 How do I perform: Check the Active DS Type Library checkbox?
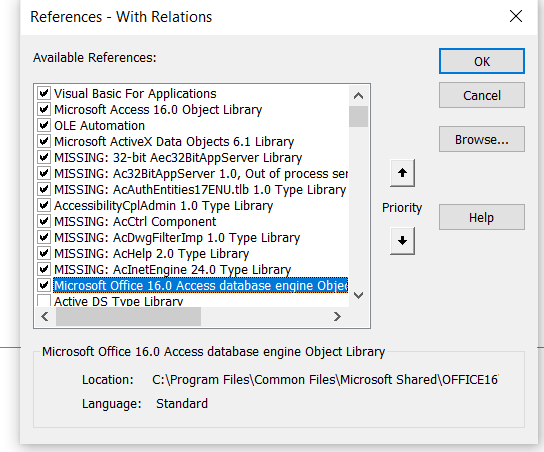(x=44, y=300)
